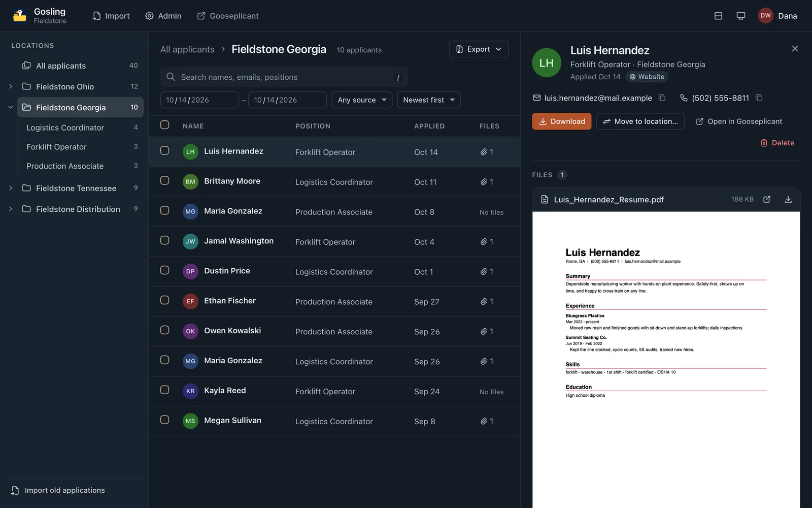Image resolution: width=812 pixels, height=508 pixels.
Task: Open the Gooseplicant link in the top bar
Action: [228, 16]
